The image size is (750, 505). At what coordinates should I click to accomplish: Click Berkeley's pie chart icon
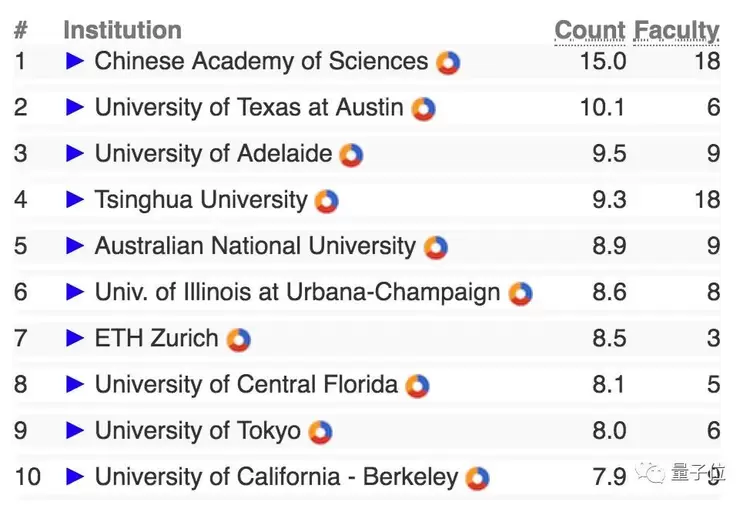tap(478, 478)
